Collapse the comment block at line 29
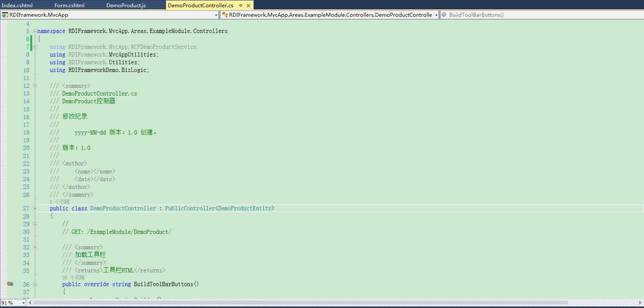Screen dimensions: 644x308 point(34,224)
